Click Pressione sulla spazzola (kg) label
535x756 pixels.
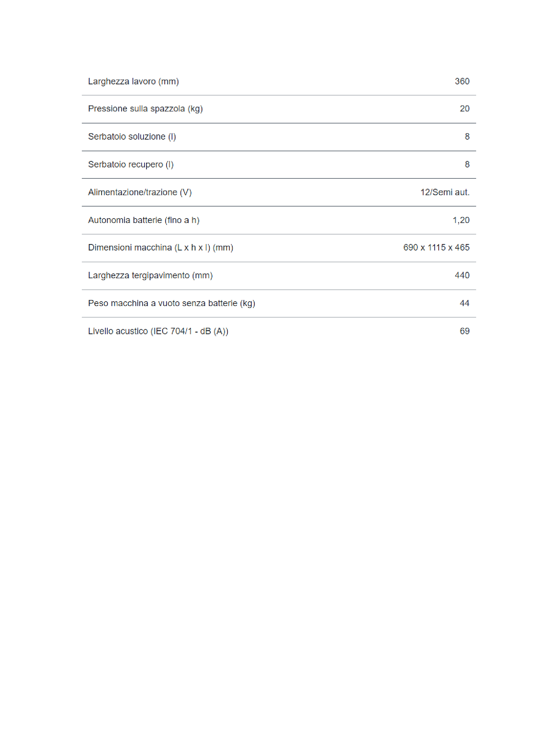click(x=145, y=109)
